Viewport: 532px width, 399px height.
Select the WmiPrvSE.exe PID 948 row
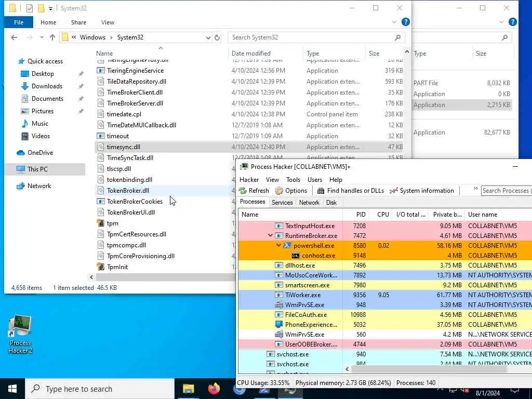tap(385, 304)
